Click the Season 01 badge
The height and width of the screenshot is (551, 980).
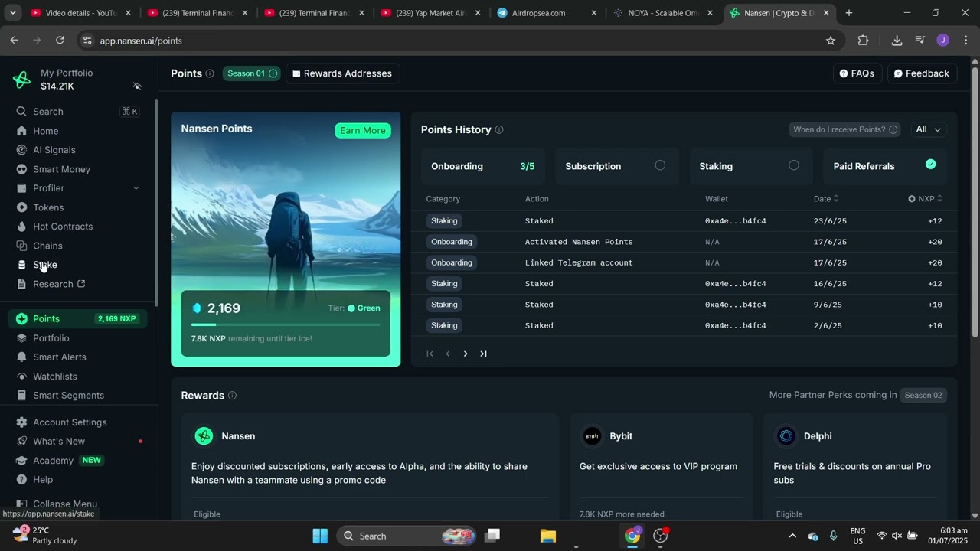252,73
